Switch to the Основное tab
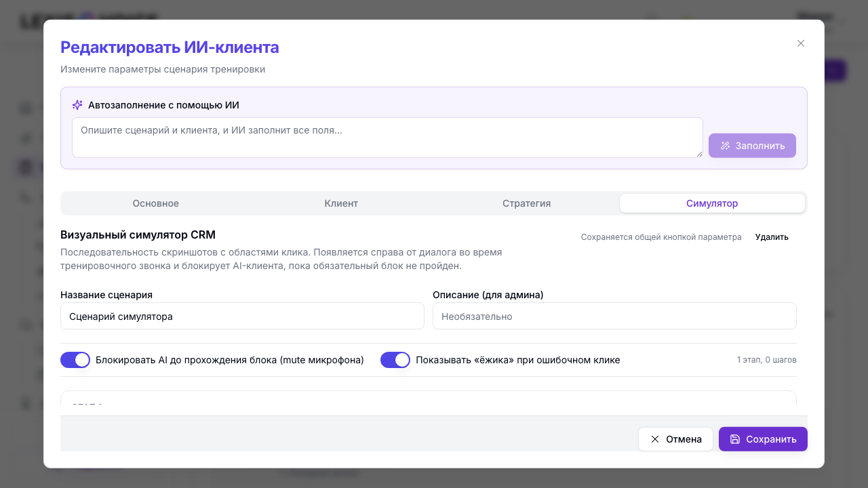Screen dimensions: 868x488 pyautogui.click(x=156, y=203)
